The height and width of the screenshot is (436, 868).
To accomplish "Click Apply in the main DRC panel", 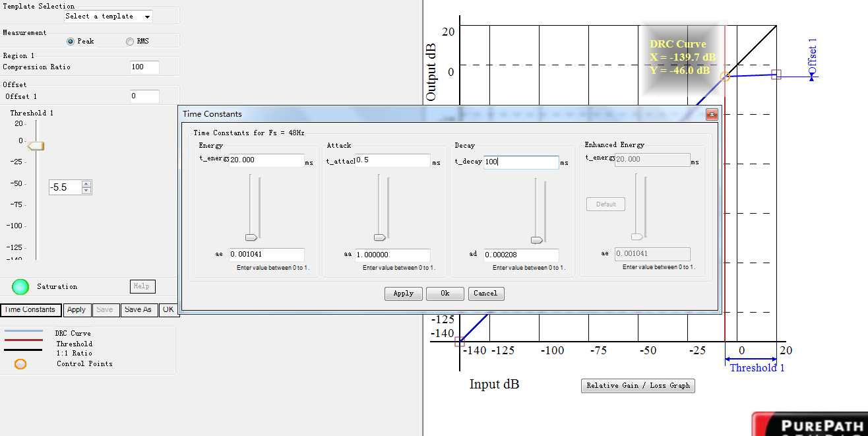I will pos(77,309).
